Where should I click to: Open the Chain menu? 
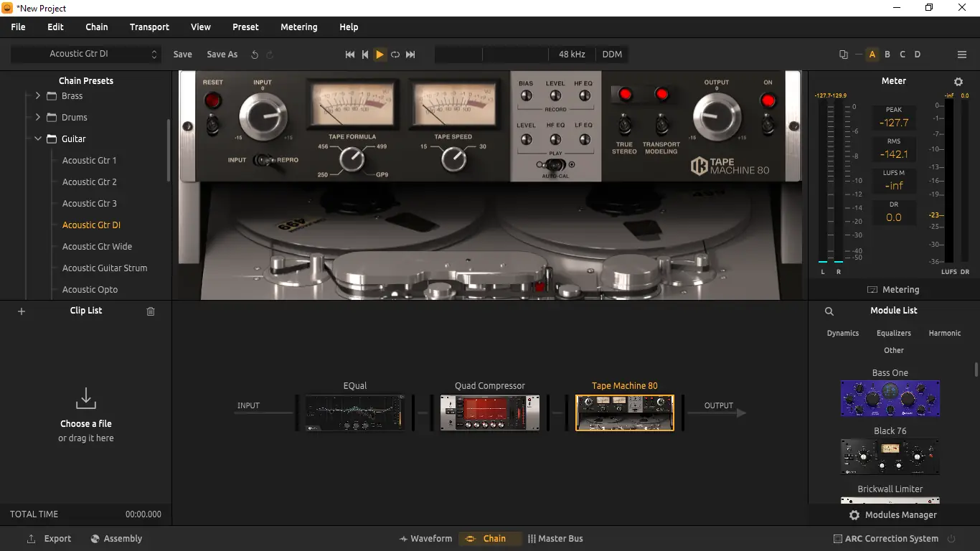pos(97,27)
